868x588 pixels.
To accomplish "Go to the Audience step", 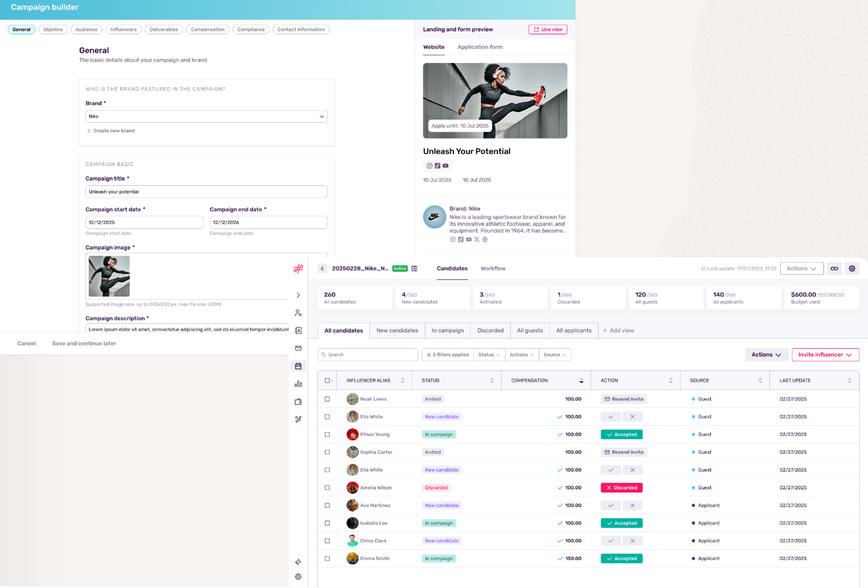I will pos(87,29).
